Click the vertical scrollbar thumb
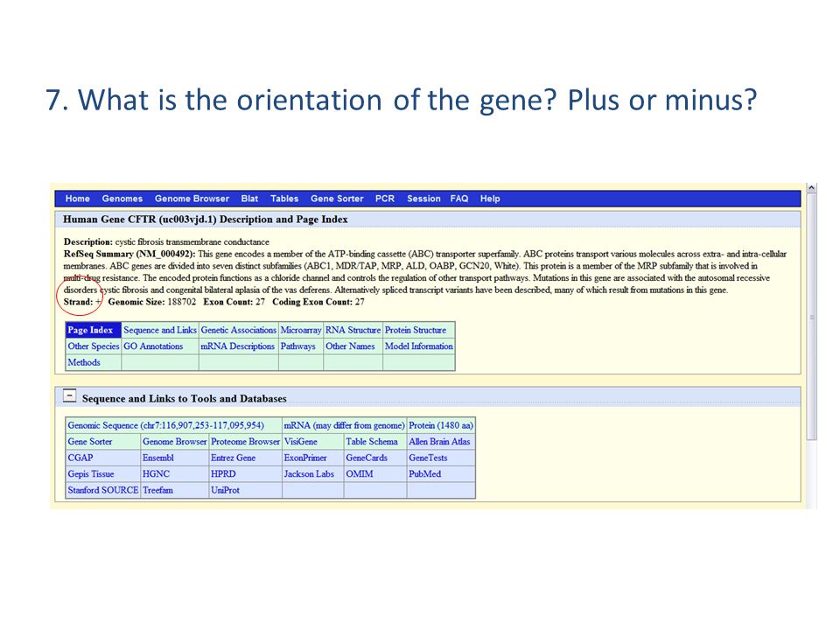Image resolution: width=840 pixels, height=630 pixels. (x=812, y=317)
